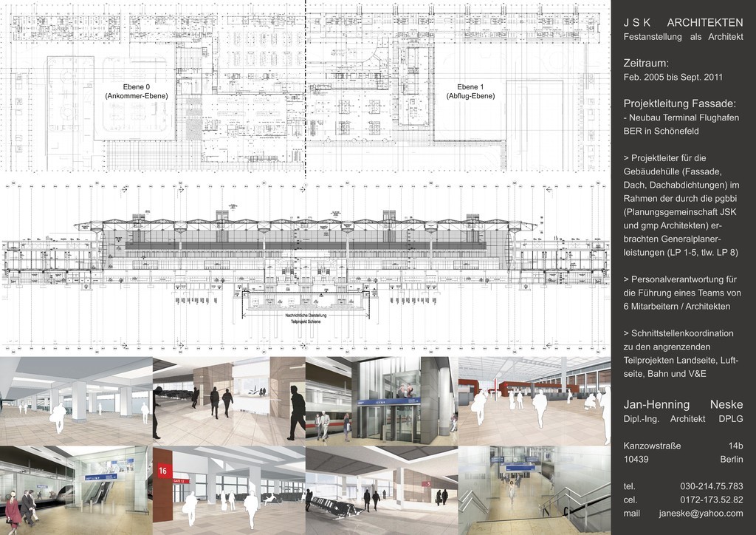Open the train station elevator rendering
The width and height of the screenshot is (756, 535).
point(381,401)
